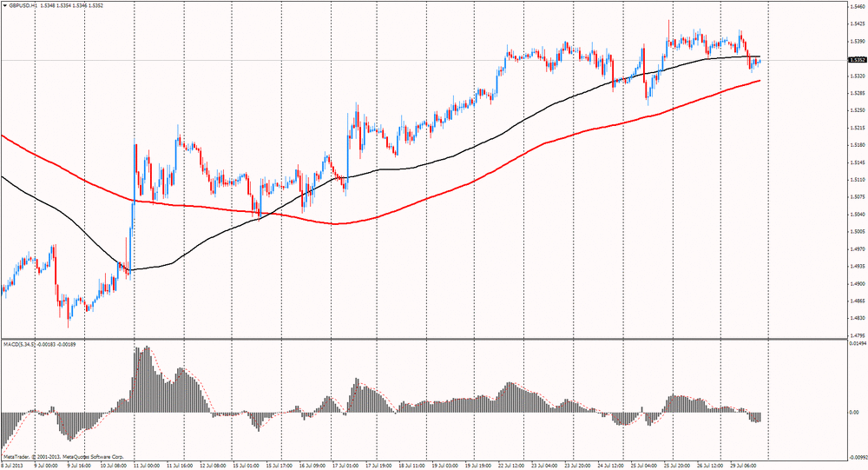868x470 pixels.
Task: Click the 9 Jul 16:00 time label
Action: pyautogui.click(x=77, y=467)
